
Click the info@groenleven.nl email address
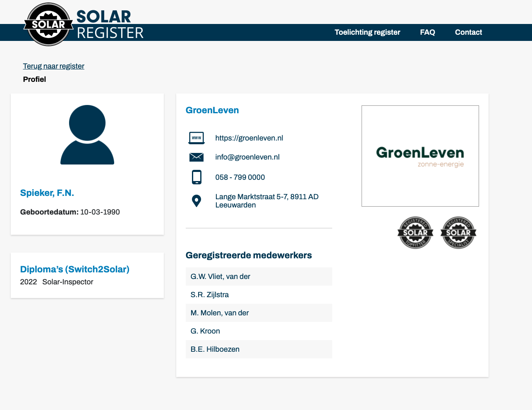(x=247, y=157)
